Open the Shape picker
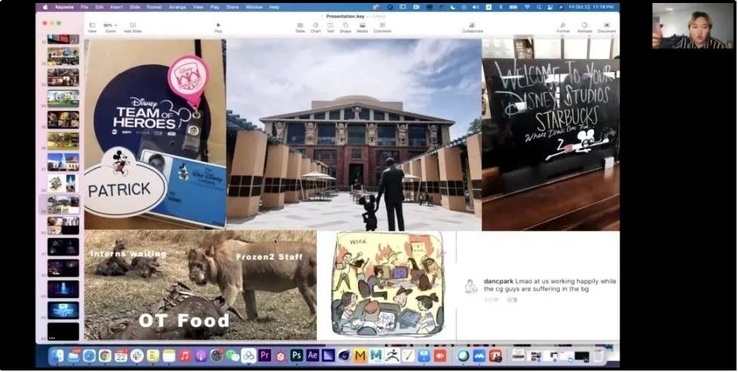 345,27
